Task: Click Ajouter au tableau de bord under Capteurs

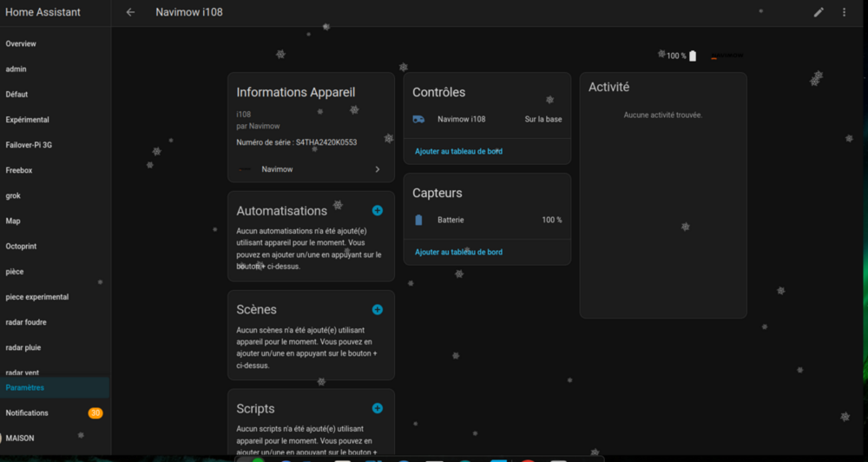Action: [459, 252]
